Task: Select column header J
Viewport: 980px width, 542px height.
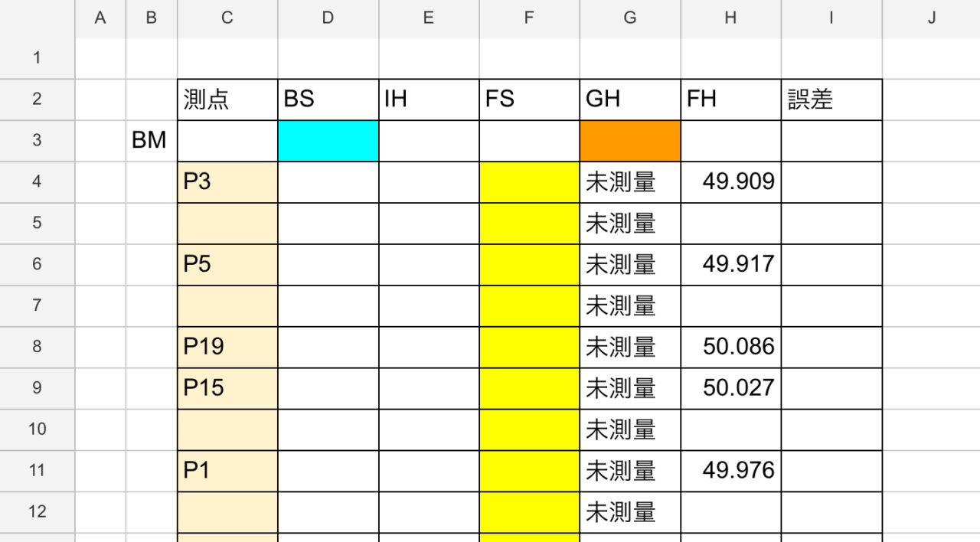Action: tap(931, 18)
